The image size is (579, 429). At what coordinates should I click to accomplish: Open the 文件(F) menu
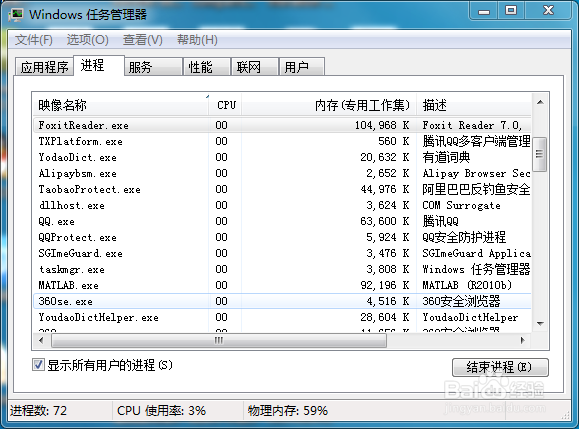[34, 40]
